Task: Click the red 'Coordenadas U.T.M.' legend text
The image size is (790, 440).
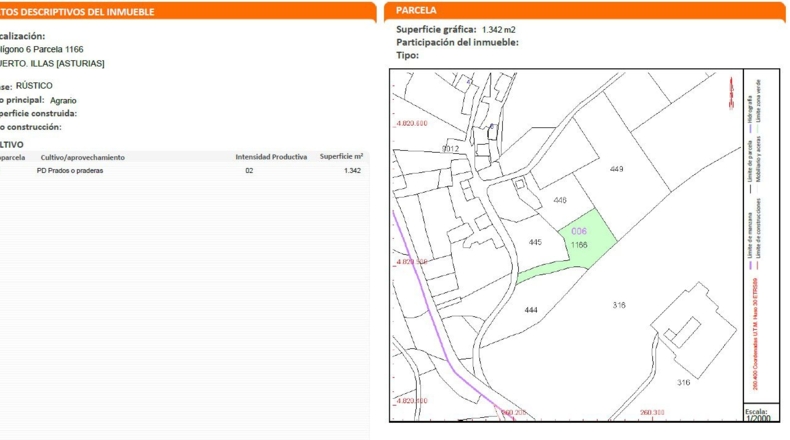Action: click(755, 333)
